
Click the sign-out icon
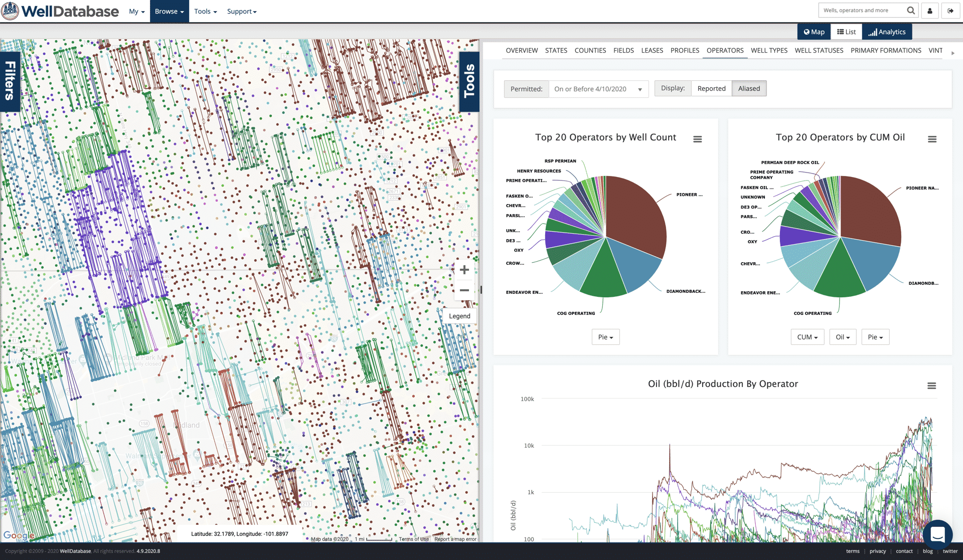(950, 11)
